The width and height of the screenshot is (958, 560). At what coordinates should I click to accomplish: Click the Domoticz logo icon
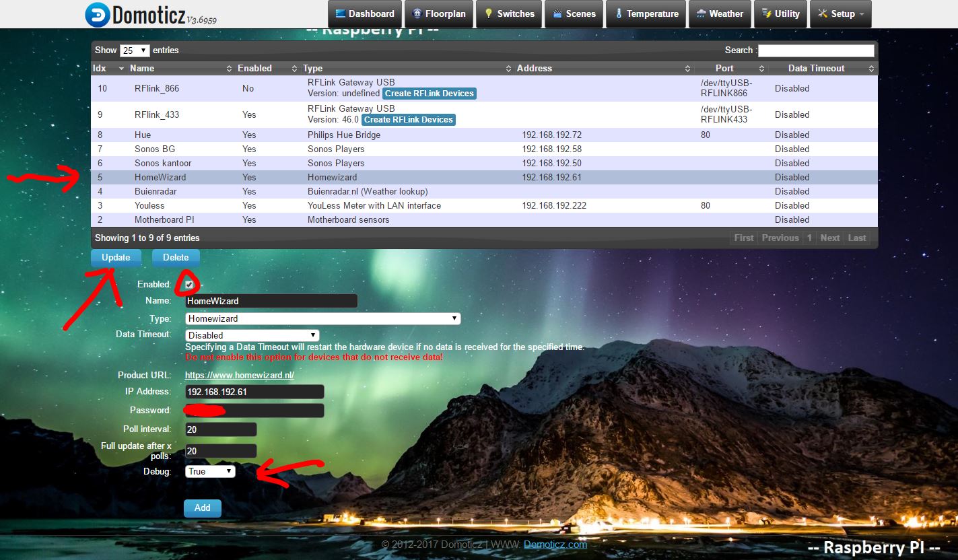tap(98, 15)
